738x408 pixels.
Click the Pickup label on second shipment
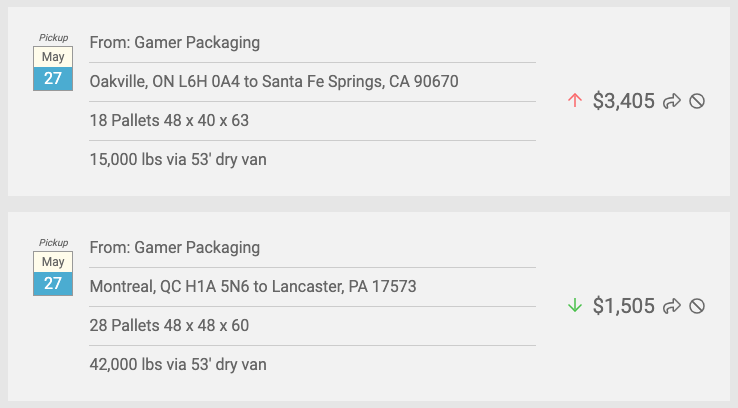pos(53,243)
